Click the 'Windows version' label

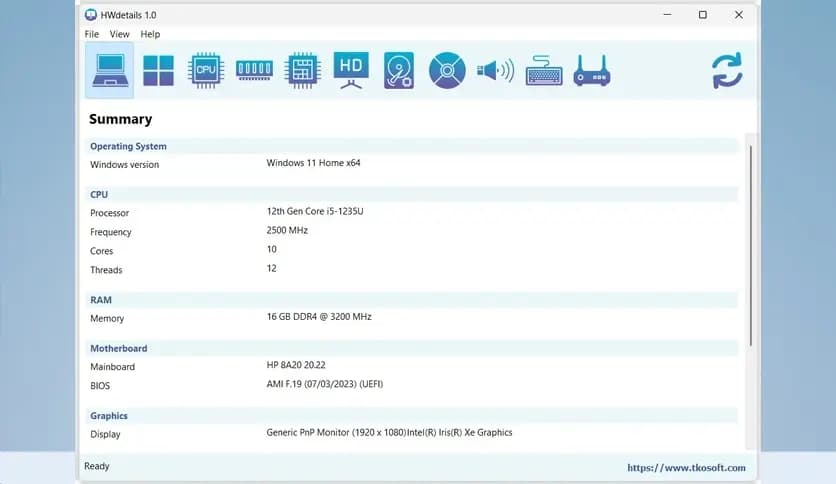coord(125,165)
